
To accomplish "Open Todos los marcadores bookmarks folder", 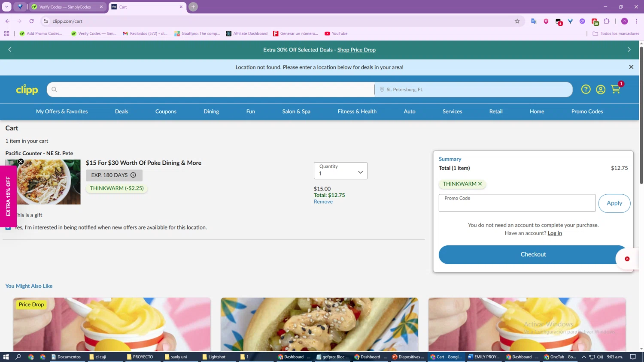I will click(x=616, y=33).
